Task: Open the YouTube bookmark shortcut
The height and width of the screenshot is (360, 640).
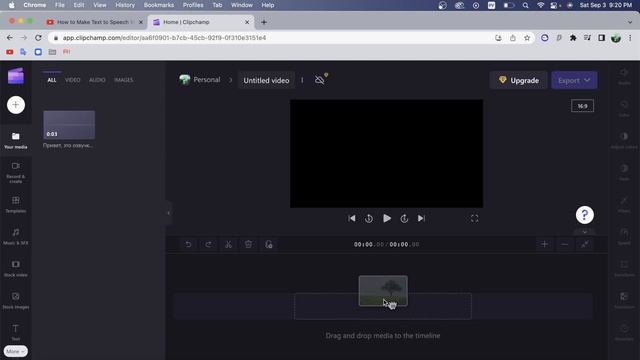Action: click(9, 52)
